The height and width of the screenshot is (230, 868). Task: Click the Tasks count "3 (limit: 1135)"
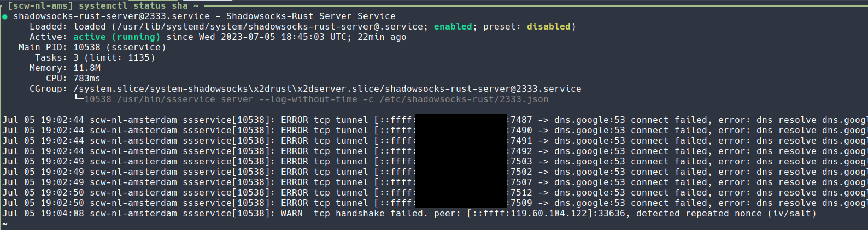tap(114, 58)
